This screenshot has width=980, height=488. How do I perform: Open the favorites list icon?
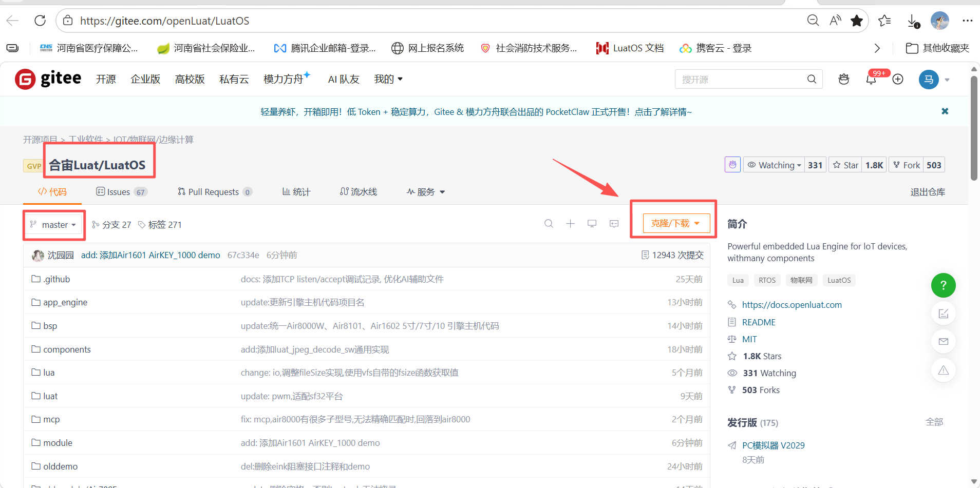tap(884, 21)
